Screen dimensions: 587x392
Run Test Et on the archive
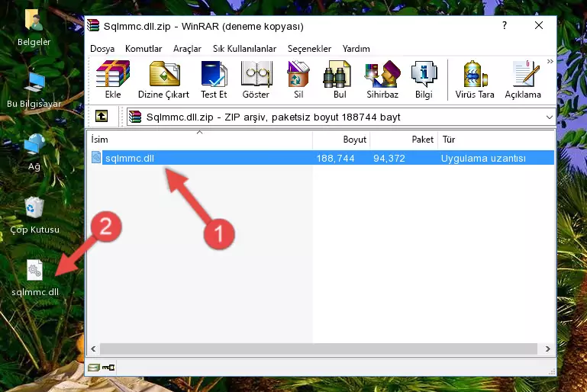coord(214,79)
